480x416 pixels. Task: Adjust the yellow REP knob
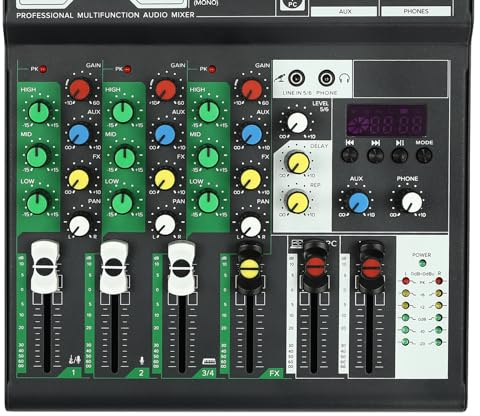tap(298, 202)
